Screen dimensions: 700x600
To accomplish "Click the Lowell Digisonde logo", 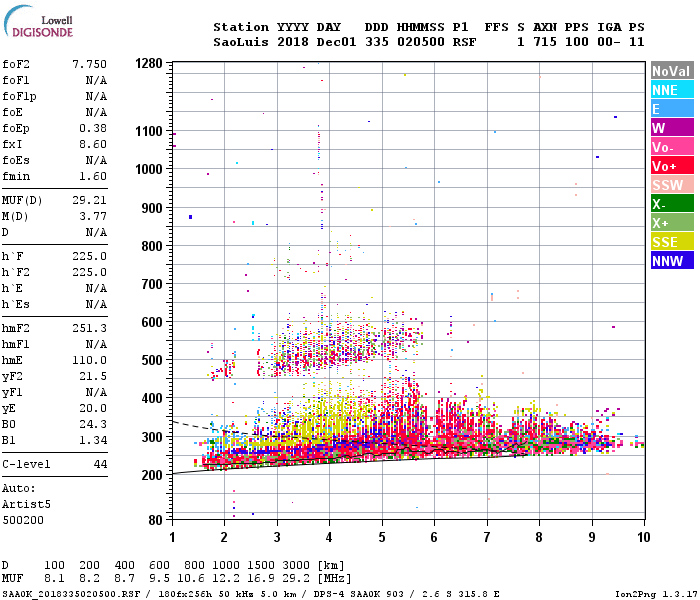I will [38, 21].
